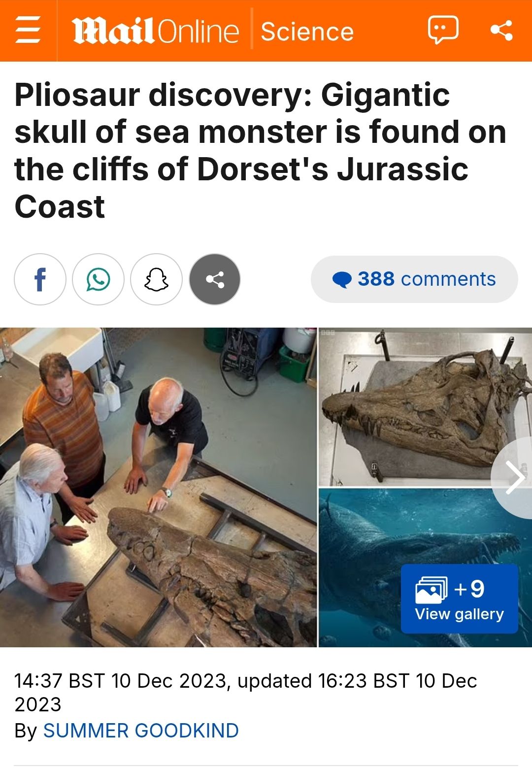Image resolution: width=532 pixels, height=768 pixels.
Task: Tap the gallery pictures icon beside +9
Action: [x=432, y=590]
